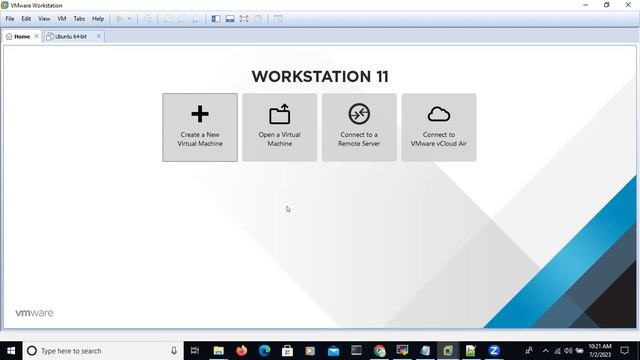The width and height of the screenshot is (640, 360).
Task: Open the Edit menu
Action: pos(26,19)
